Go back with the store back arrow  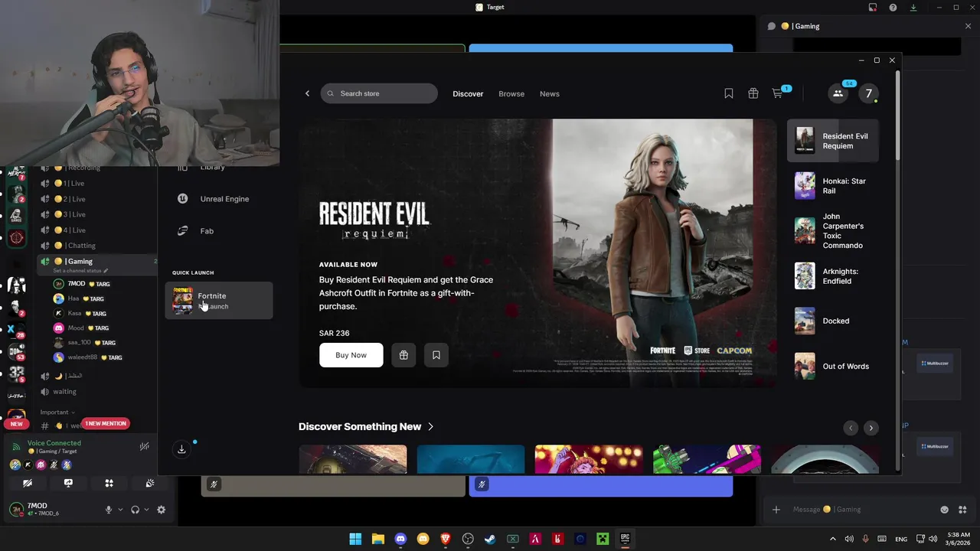point(308,93)
